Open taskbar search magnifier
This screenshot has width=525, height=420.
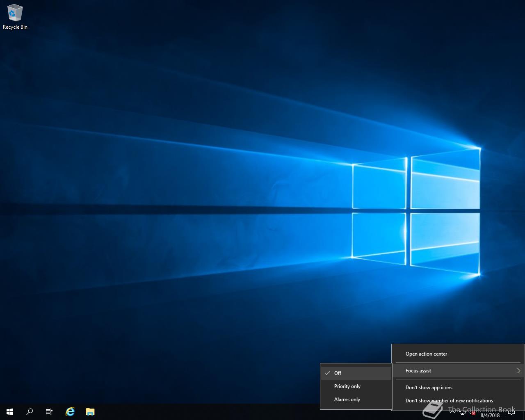click(30, 412)
